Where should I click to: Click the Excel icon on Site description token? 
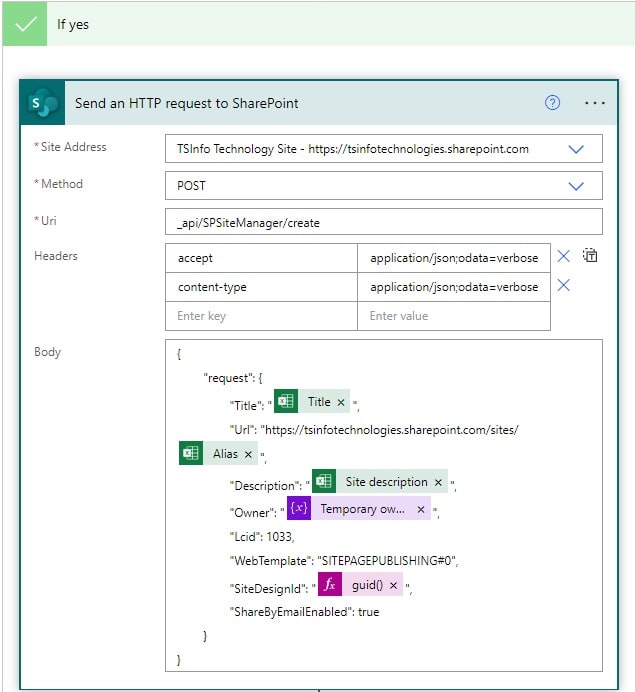324,481
